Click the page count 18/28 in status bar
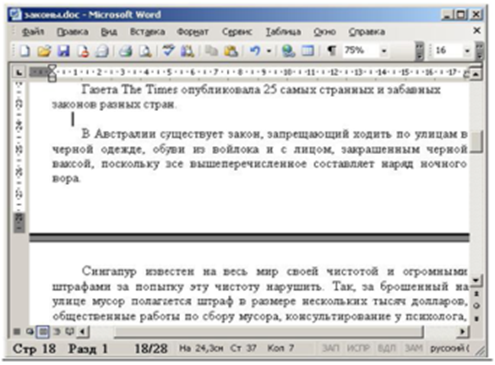Image resolution: width=495 pixels, height=365 pixels. tap(151, 349)
